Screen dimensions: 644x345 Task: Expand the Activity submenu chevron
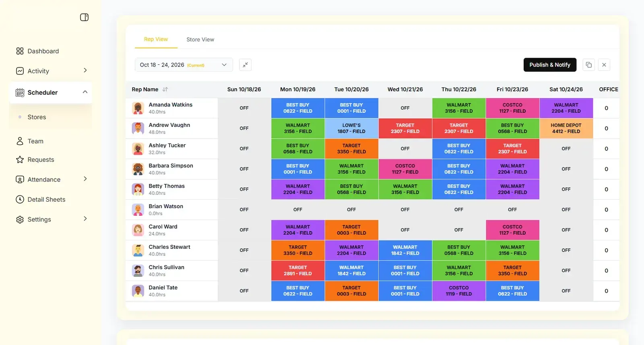click(85, 70)
